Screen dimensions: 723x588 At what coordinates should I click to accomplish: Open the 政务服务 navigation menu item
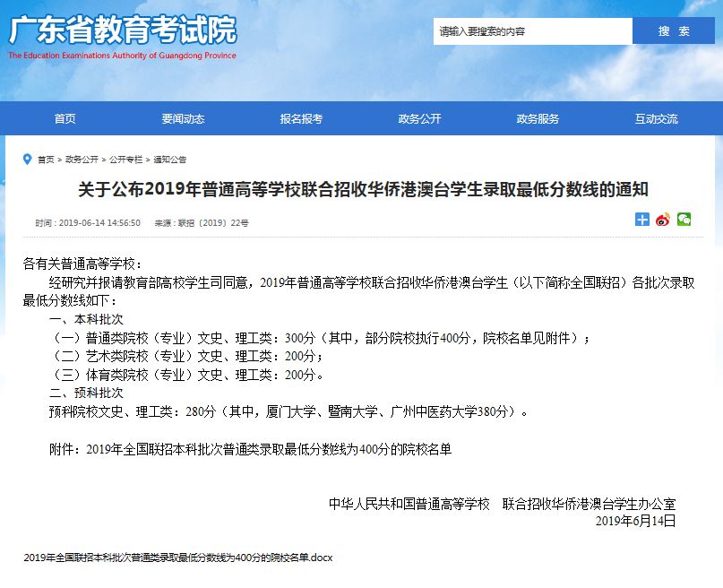(538, 118)
